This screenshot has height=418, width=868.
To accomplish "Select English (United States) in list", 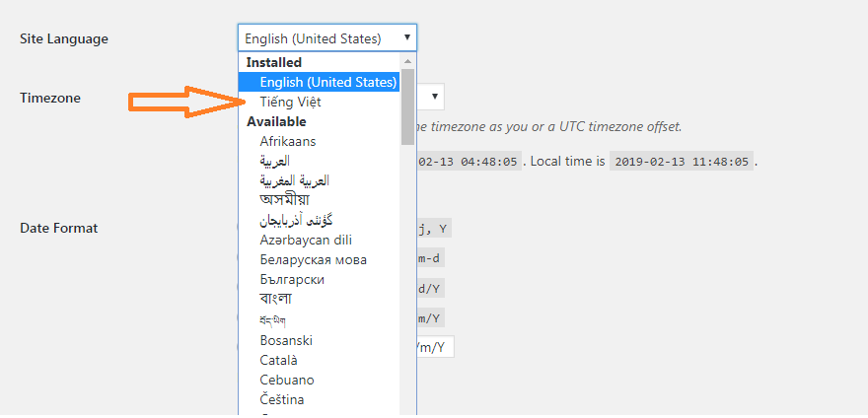I will coord(320,83).
